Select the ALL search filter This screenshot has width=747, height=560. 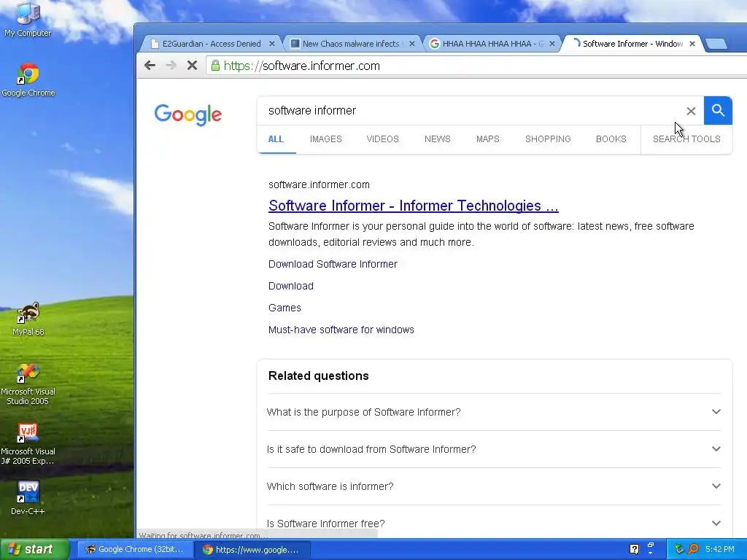tap(276, 139)
